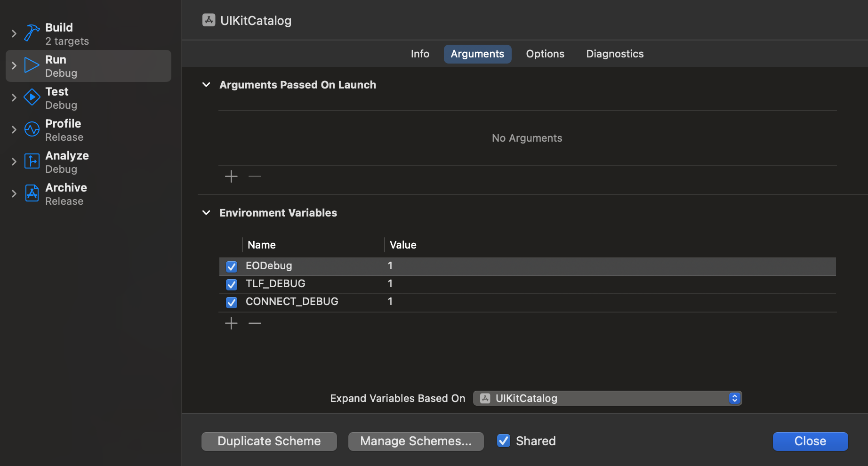This screenshot has width=868, height=466.
Task: Click the Build hammer icon in sidebar
Action: [x=31, y=33]
